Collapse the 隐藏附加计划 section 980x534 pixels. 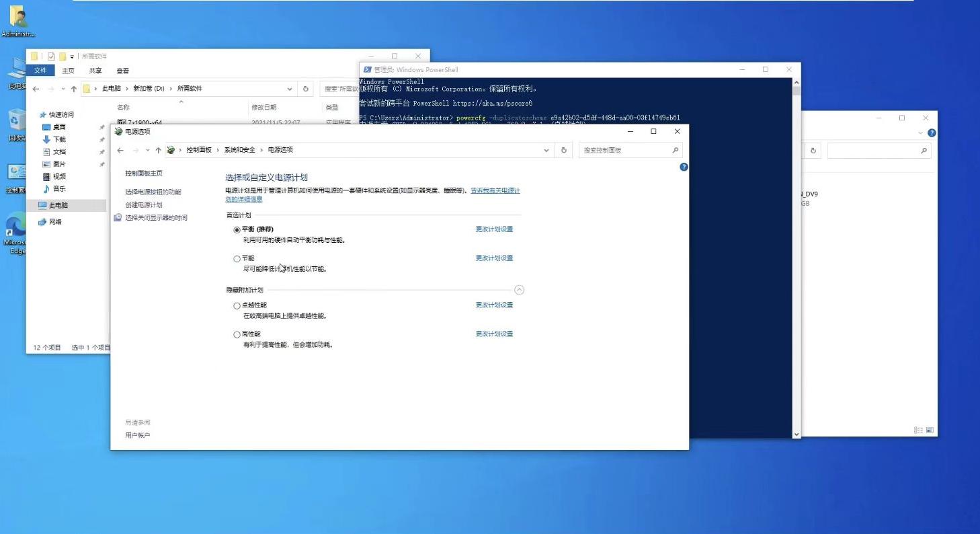[519, 290]
